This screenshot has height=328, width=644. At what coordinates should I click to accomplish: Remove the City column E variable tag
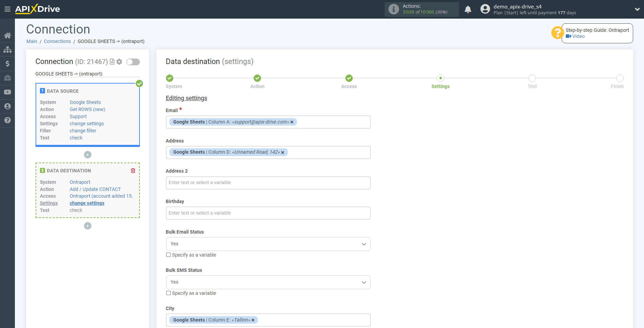tap(253, 320)
